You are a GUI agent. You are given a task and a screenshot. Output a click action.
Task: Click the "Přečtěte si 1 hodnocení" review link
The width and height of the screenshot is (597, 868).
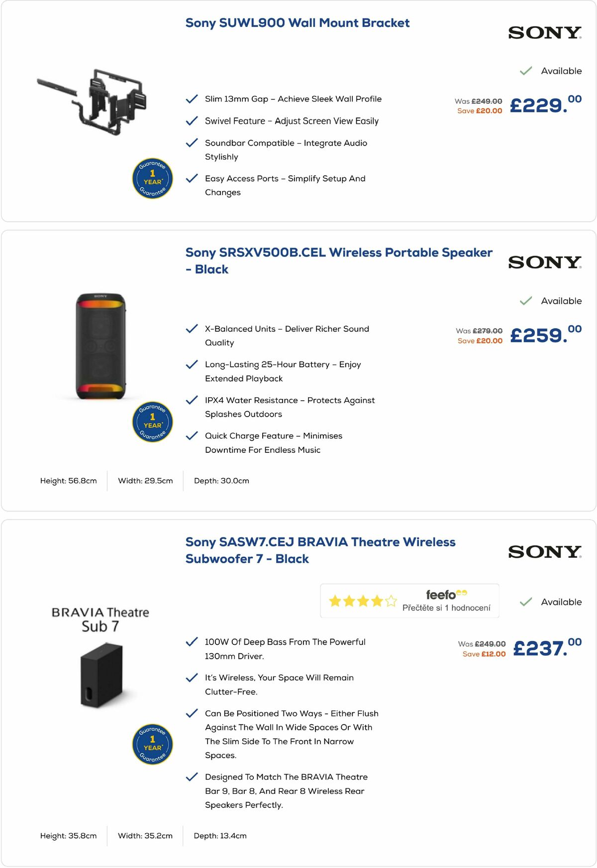click(448, 608)
